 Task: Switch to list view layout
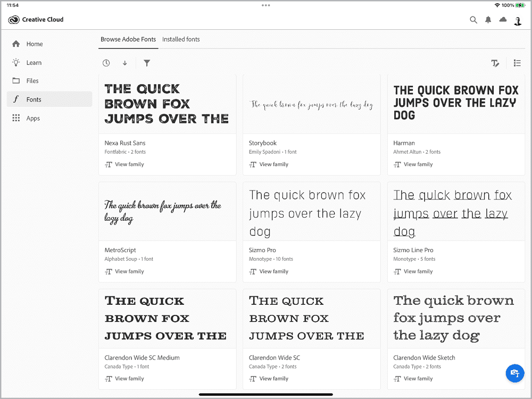pos(517,63)
